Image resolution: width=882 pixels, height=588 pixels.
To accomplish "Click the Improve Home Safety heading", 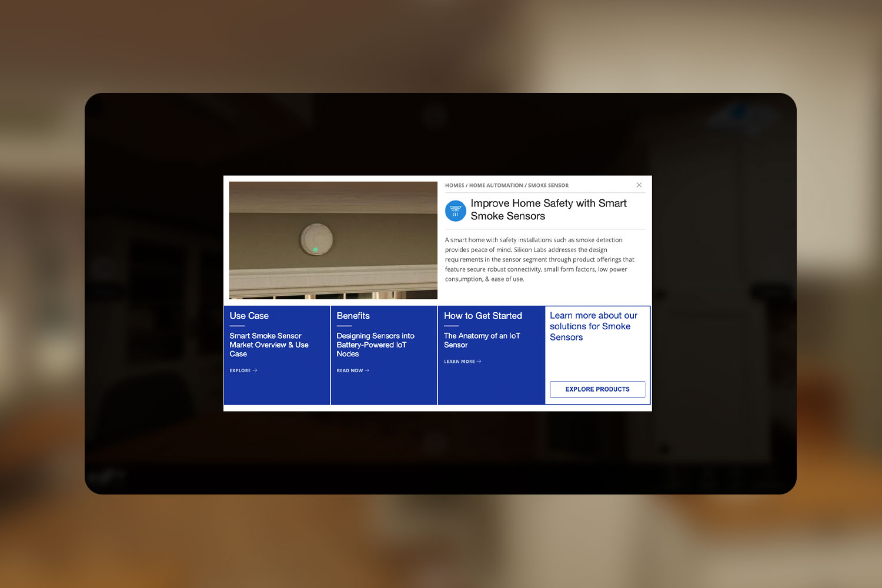I will (x=550, y=209).
